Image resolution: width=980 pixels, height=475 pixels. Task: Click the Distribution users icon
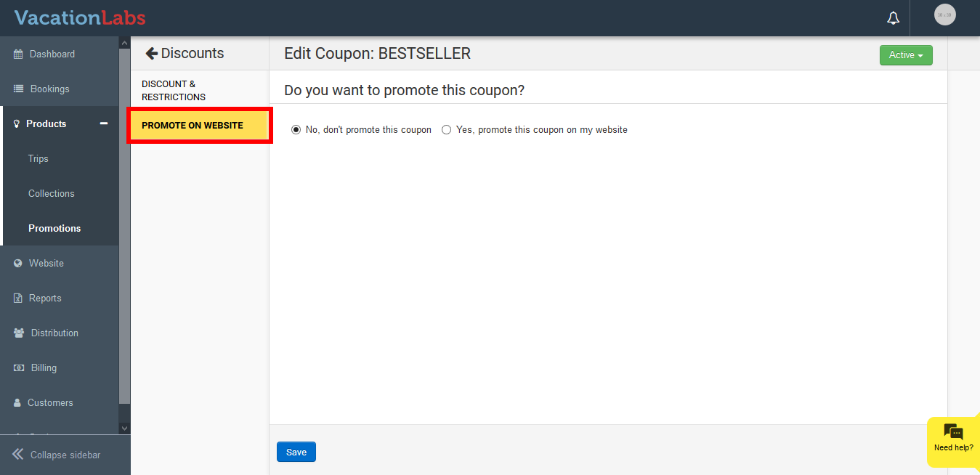tap(19, 333)
